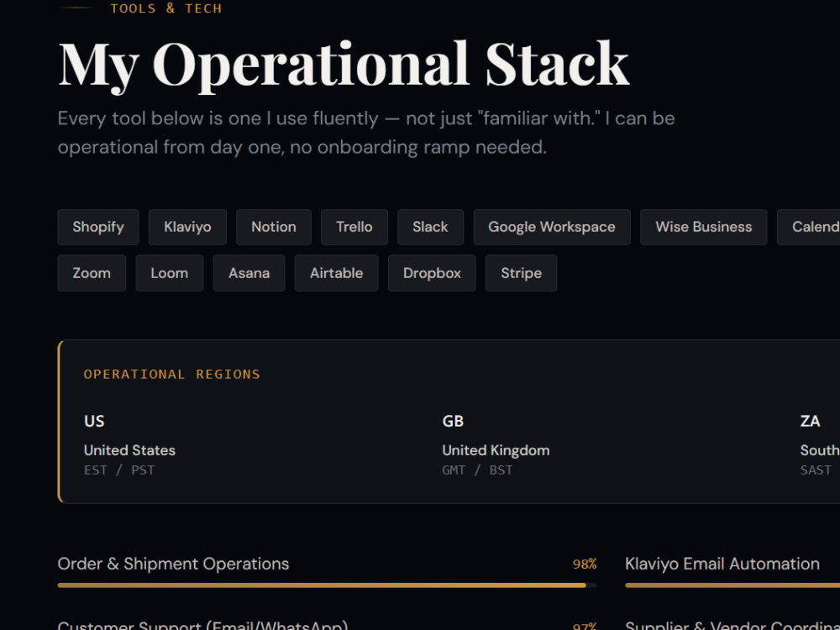The image size is (840, 630).
Task: Click the 'OPERATIONAL REGIONS' label
Action: pyautogui.click(x=172, y=374)
